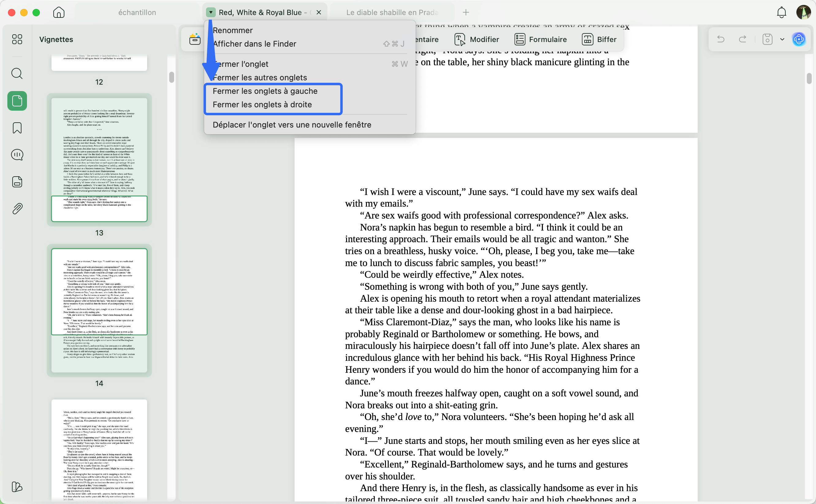This screenshot has width=816, height=504.
Task: Open the Biffer redaction mode
Action: [x=599, y=39]
